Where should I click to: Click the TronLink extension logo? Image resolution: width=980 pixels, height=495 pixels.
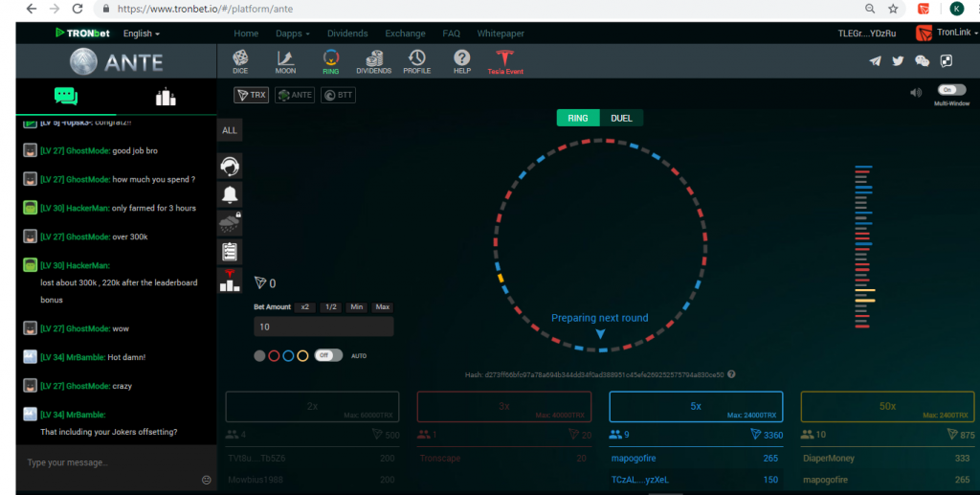point(924,33)
